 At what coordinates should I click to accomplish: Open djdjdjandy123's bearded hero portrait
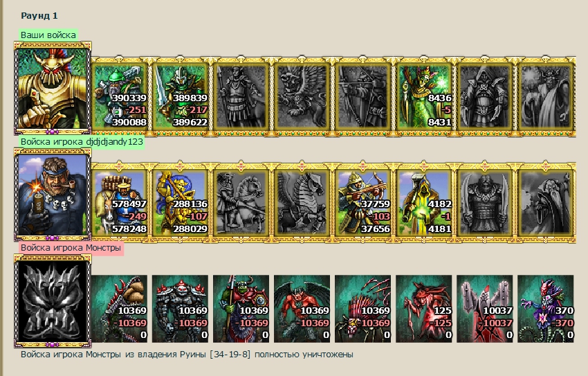click(53, 195)
